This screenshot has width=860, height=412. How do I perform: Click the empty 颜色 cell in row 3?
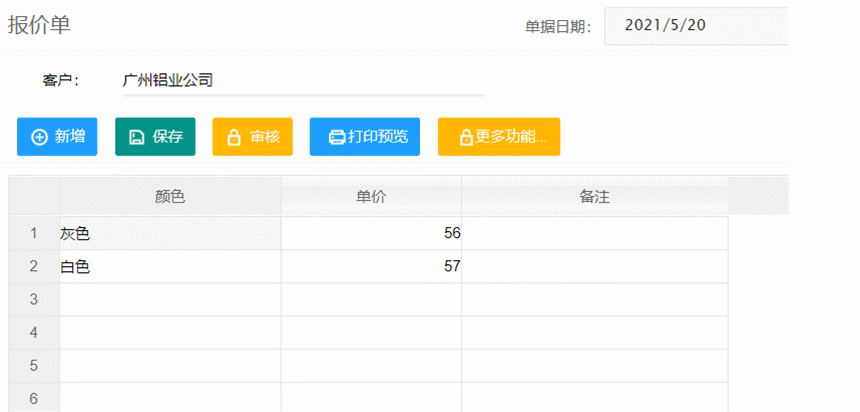(171, 300)
